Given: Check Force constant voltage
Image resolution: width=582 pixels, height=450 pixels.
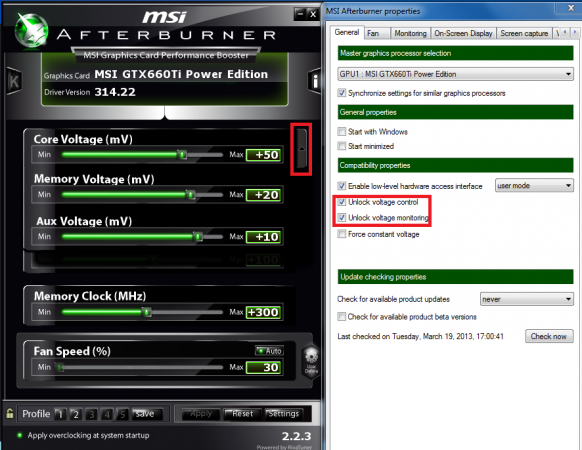Looking at the screenshot, I should click(341, 234).
